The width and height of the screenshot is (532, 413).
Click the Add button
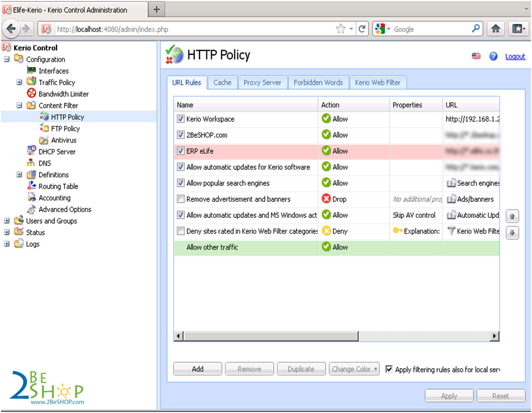click(198, 369)
